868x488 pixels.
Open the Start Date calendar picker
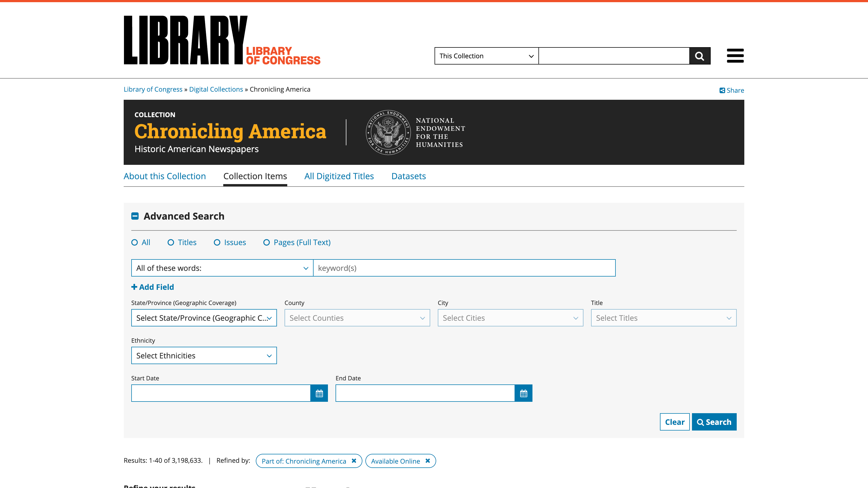pos(319,393)
